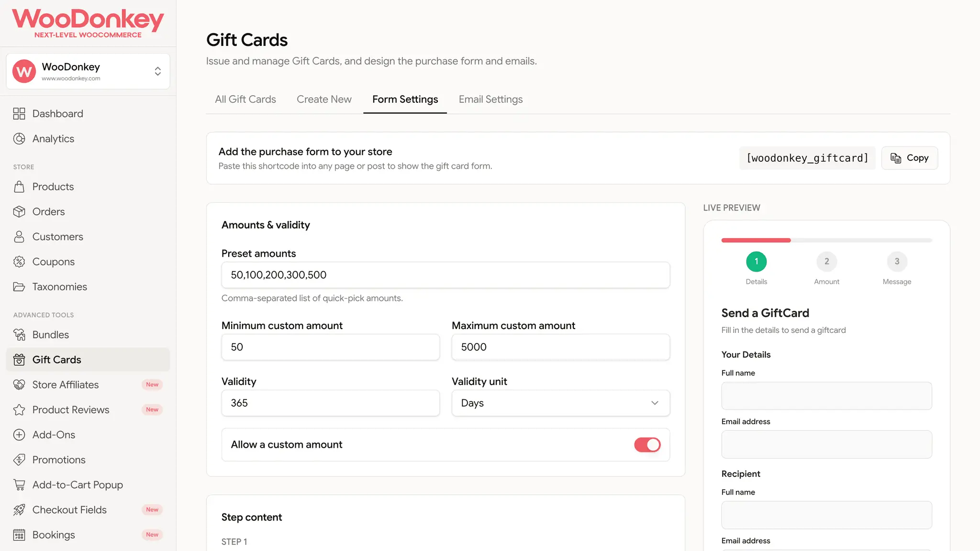The image size is (980, 551).
Task: Open Checkout Fields from sidebar
Action: [x=88, y=510]
